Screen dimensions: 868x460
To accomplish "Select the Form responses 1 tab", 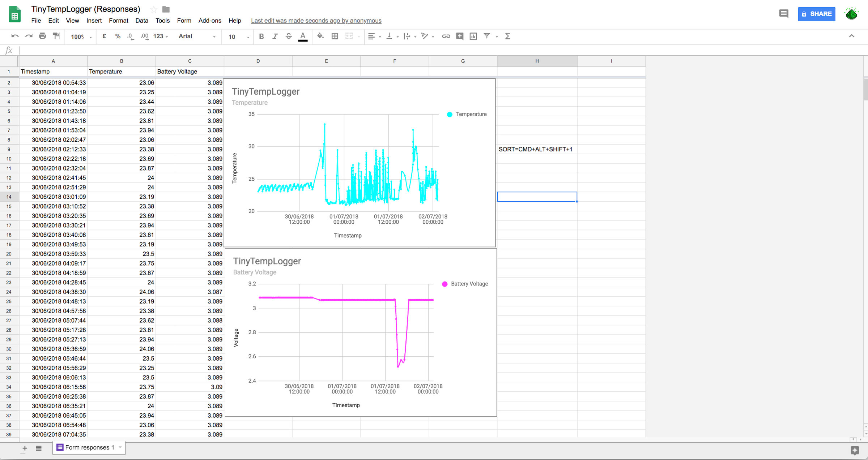I will (89, 447).
